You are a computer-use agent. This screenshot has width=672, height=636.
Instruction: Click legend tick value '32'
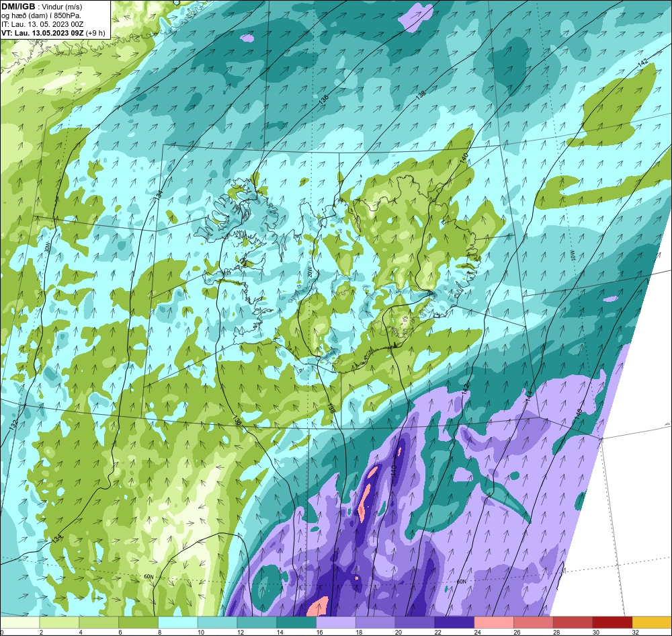pos(636,632)
